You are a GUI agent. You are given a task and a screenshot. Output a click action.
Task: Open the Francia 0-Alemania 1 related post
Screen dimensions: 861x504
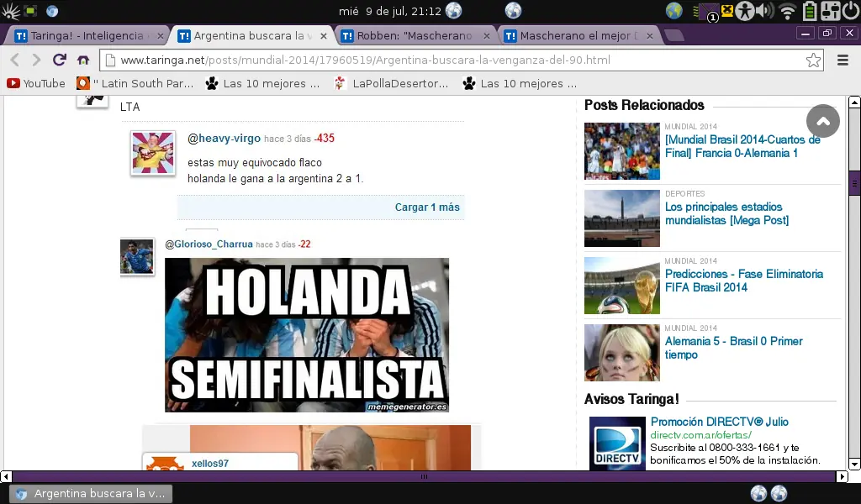point(742,146)
